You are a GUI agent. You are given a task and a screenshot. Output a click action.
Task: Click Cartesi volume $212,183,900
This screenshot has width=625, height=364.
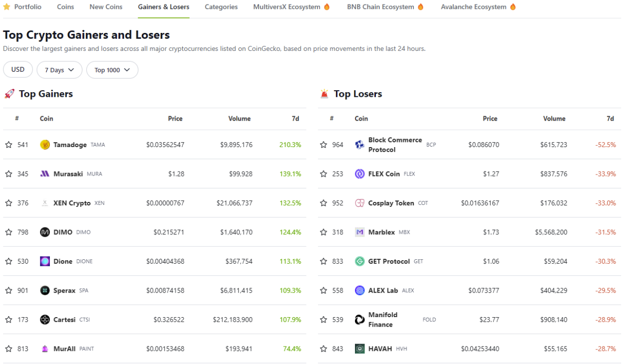click(x=233, y=320)
